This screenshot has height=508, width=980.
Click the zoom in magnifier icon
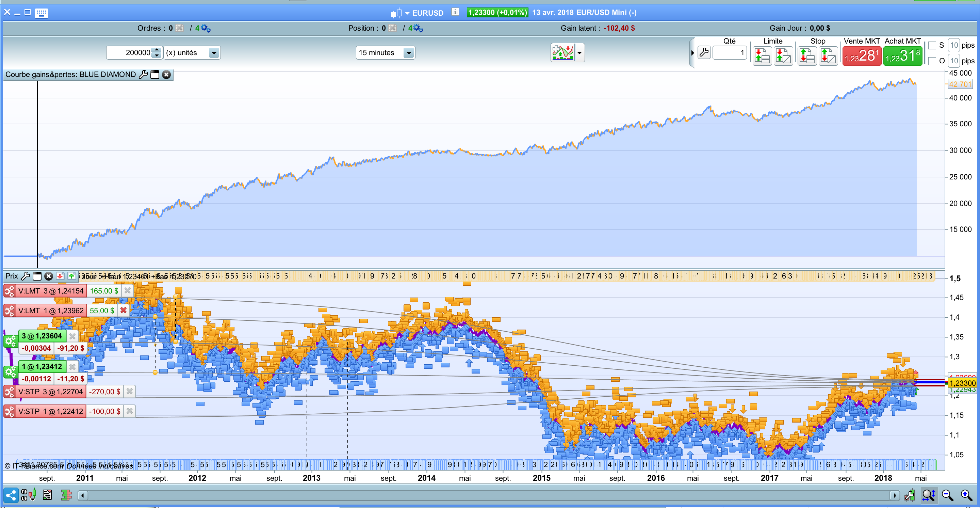[966, 495]
